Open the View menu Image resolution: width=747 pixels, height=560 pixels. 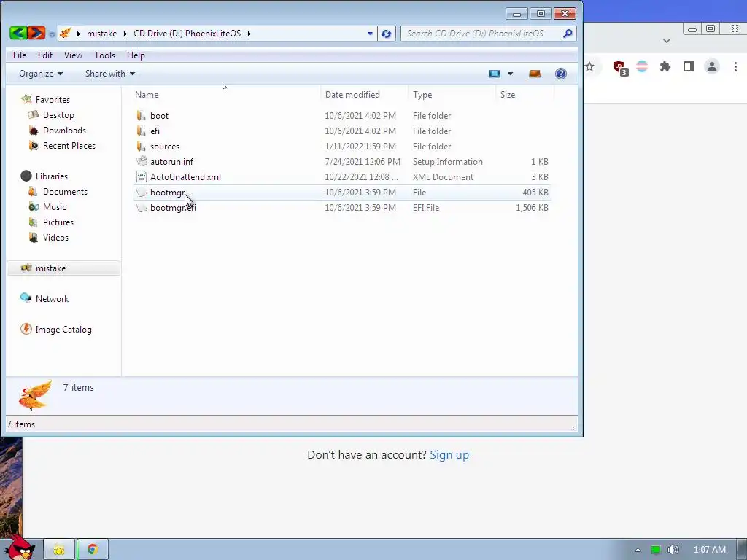click(74, 55)
